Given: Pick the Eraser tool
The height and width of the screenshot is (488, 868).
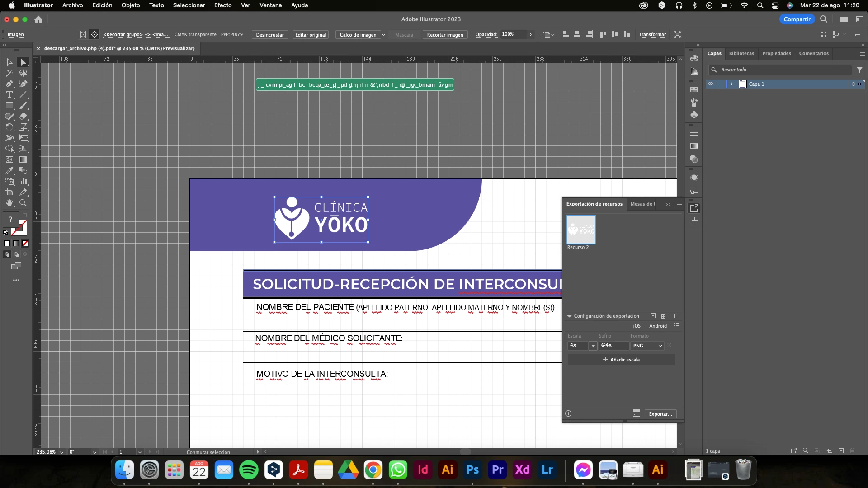Looking at the screenshot, I should tap(24, 117).
